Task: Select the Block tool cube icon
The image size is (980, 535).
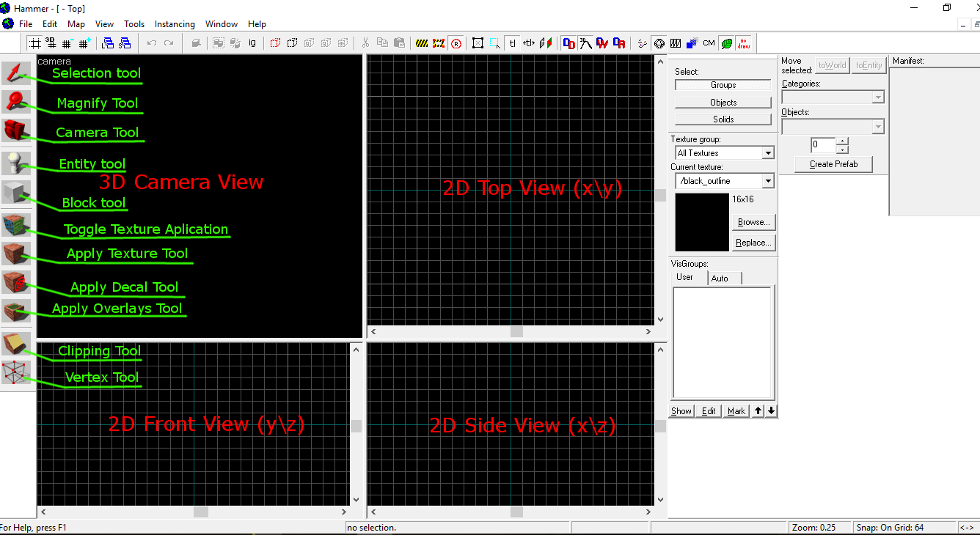Action: click(x=16, y=193)
